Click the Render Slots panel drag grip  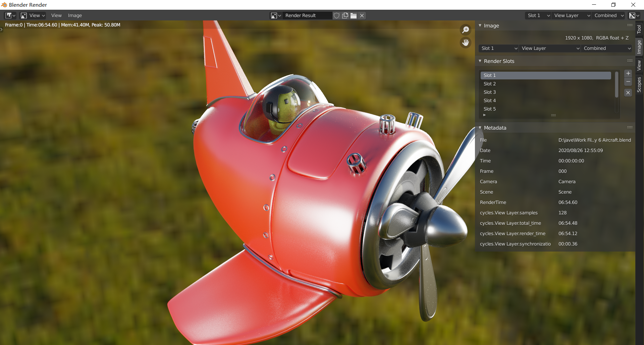[x=630, y=61]
